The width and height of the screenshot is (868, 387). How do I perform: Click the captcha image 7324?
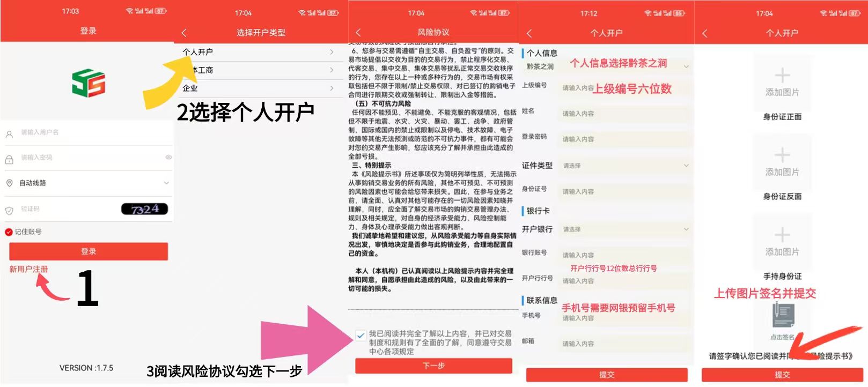click(x=144, y=209)
